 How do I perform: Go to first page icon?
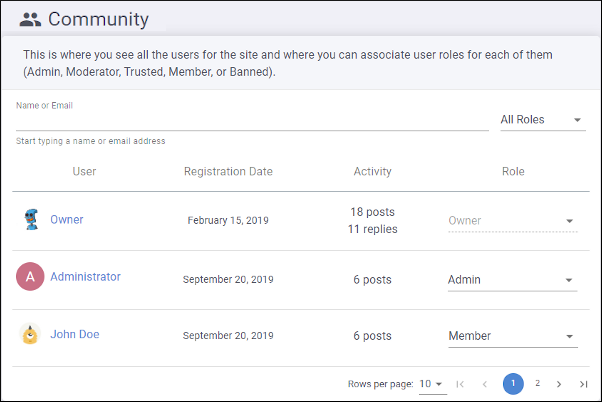coord(460,384)
